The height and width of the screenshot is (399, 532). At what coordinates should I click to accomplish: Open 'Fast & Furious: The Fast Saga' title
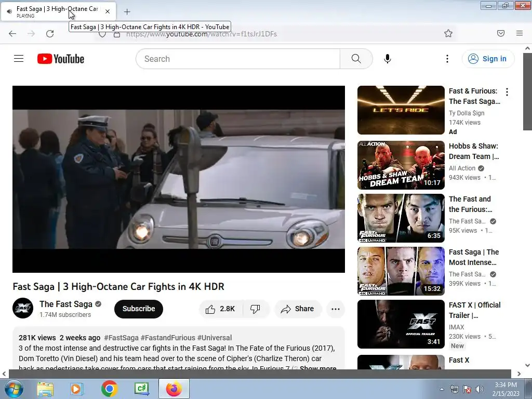[x=474, y=96]
